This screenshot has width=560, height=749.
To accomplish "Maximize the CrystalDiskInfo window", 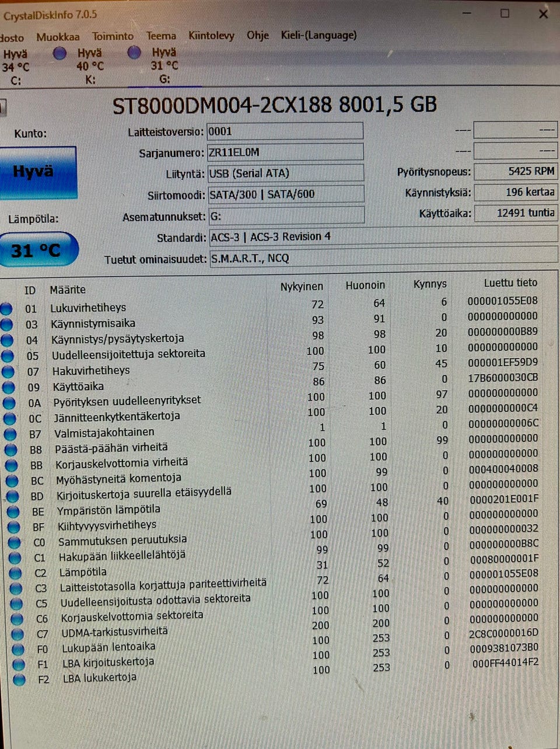I will (505, 13).
